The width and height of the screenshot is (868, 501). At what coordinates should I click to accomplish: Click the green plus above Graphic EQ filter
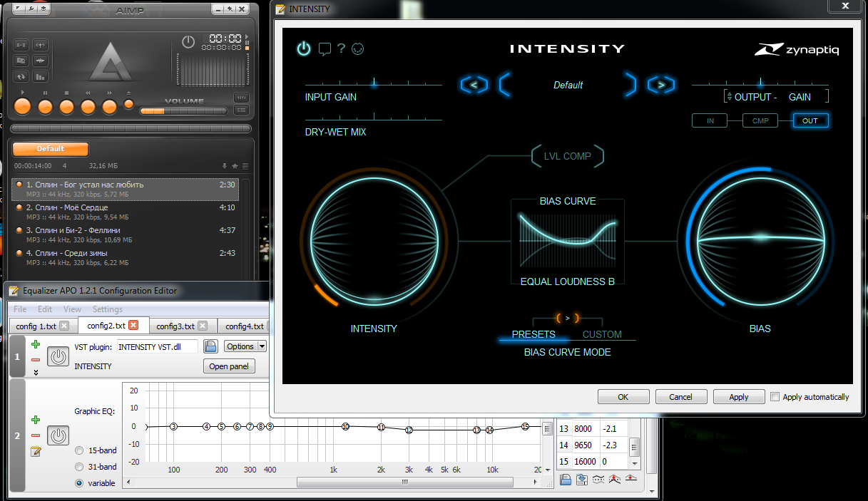36,420
